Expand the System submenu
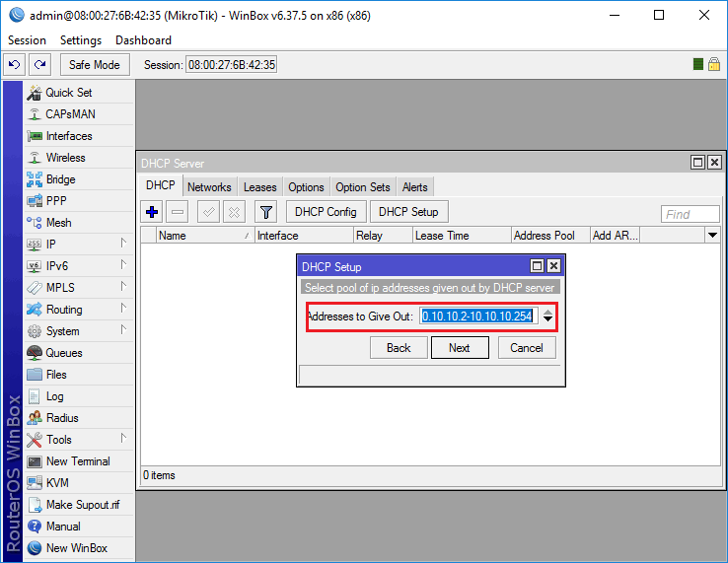This screenshot has height=563, width=728. (123, 330)
